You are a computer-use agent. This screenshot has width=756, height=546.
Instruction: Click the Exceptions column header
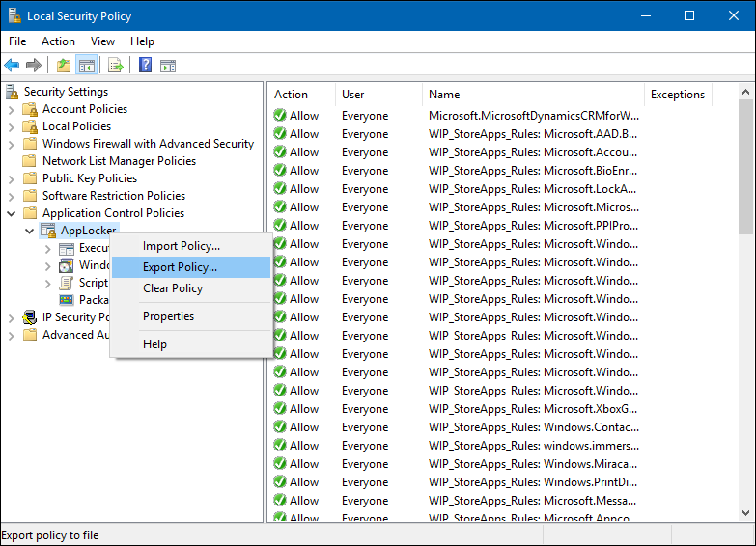[678, 95]
